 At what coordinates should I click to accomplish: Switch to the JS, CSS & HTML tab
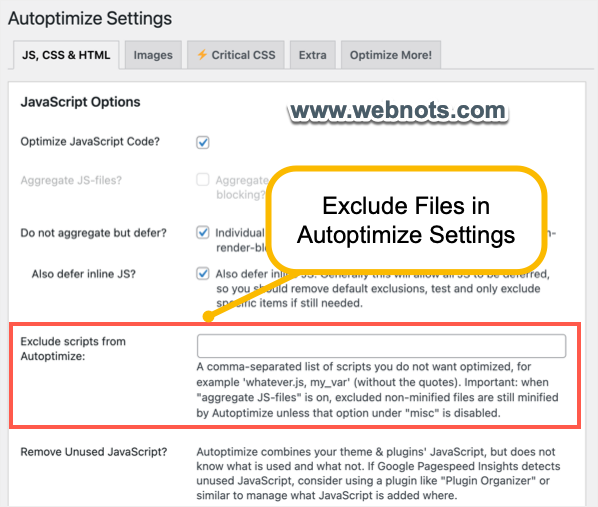(x=66, y=55)
